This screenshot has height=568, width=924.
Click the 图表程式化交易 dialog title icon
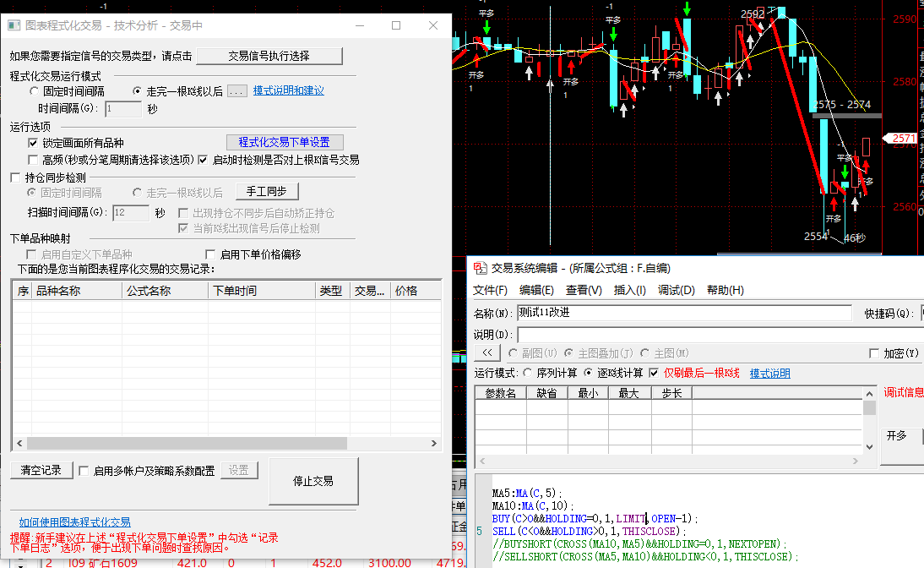(x=14, y=25)
